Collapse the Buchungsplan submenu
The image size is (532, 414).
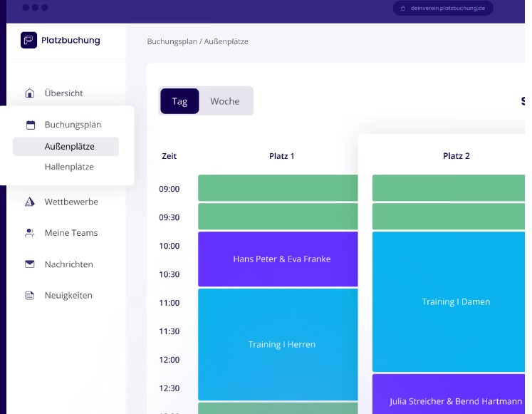coord(72,125)
